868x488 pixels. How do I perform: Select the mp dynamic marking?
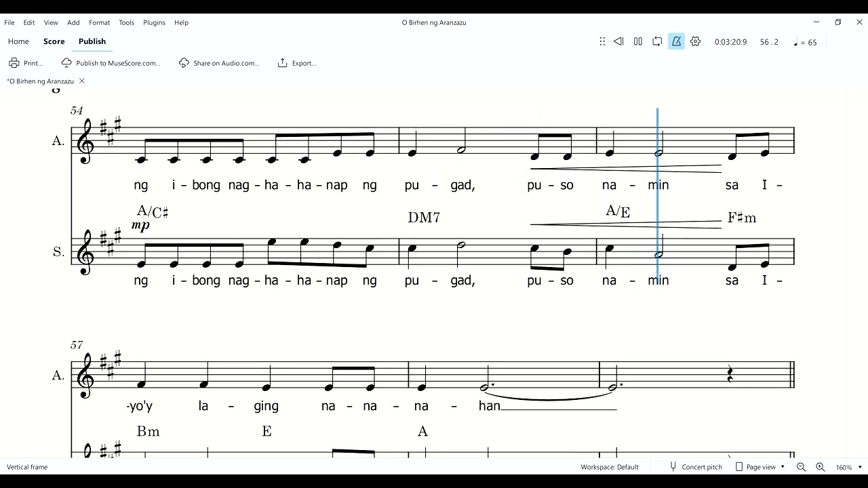pyautogui.click(x=140, y=226)
